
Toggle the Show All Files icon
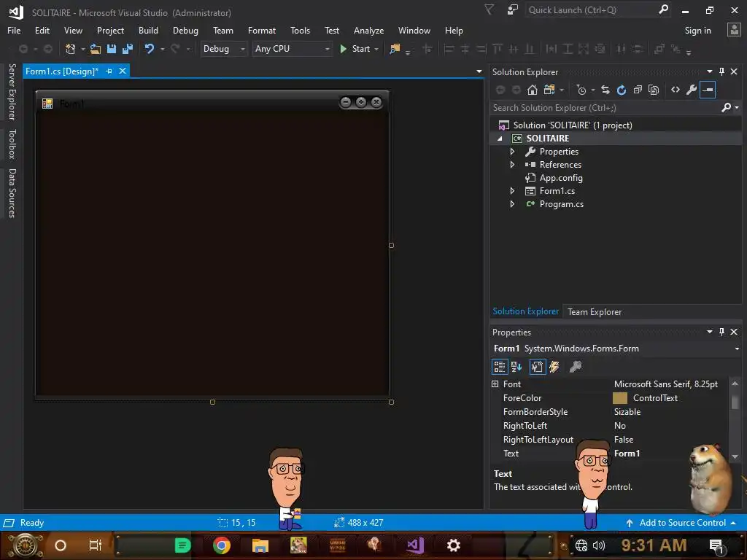coord(654,90)
